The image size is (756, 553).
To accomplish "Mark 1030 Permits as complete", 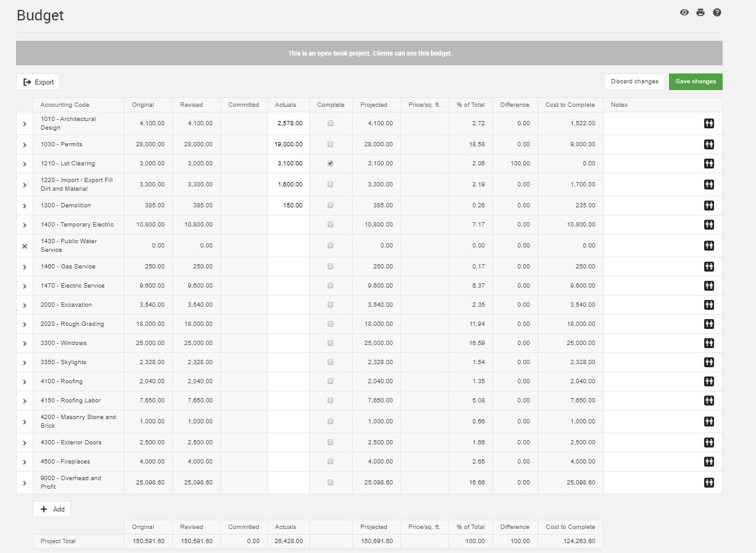I will [331, 144].
